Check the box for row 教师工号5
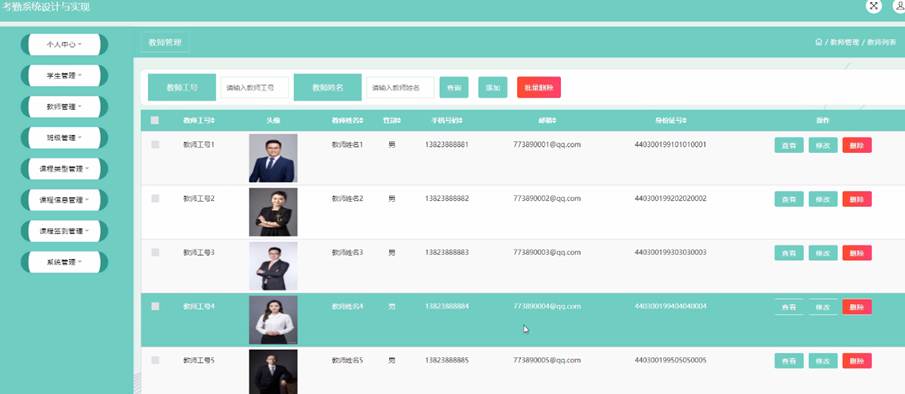 (155, 360)
